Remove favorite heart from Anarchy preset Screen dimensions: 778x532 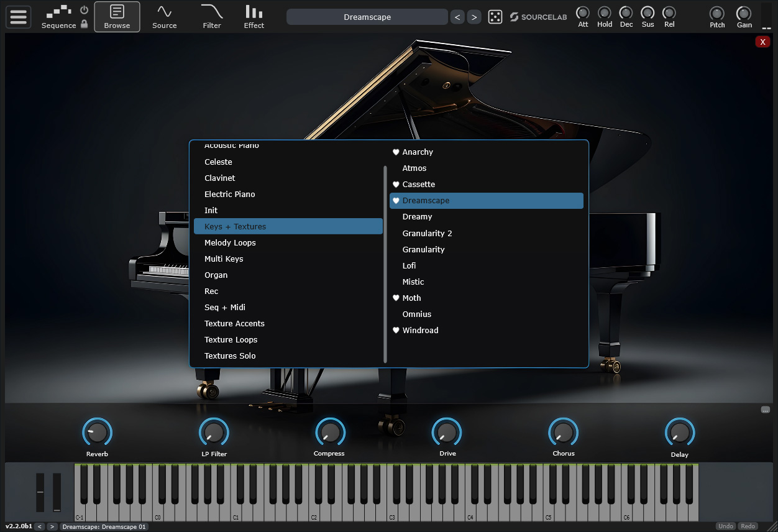396,152
